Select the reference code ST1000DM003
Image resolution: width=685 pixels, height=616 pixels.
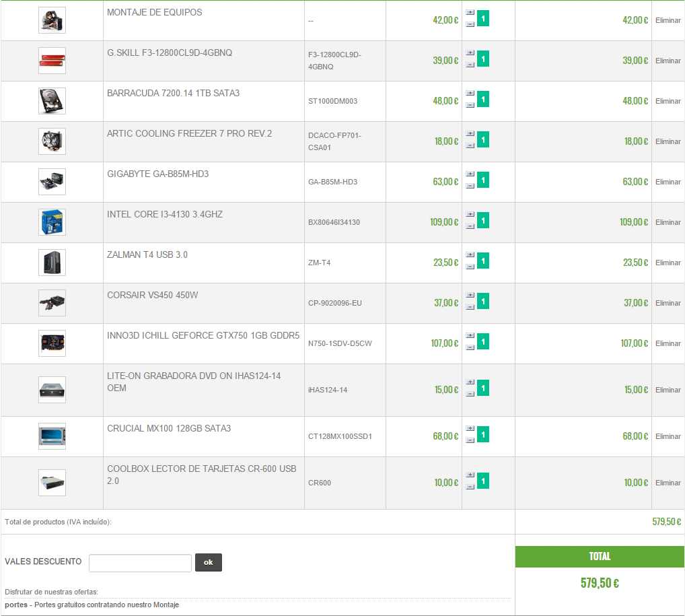(x=332, y=101)
